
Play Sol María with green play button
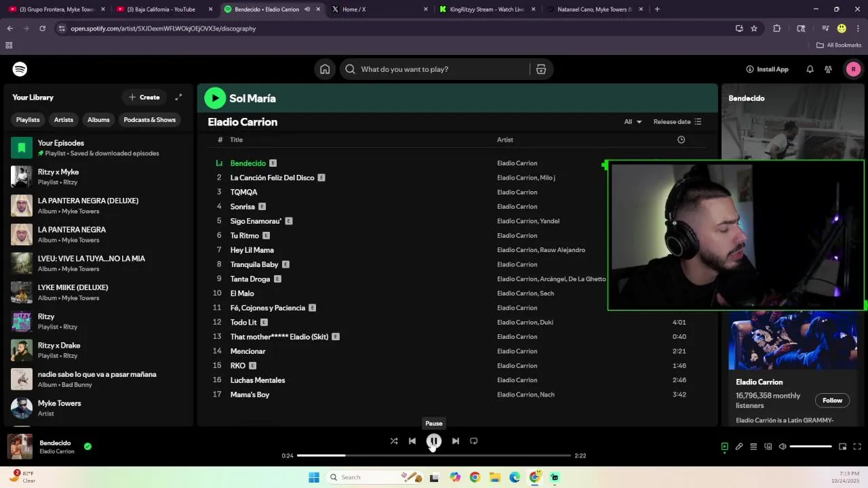(215, 98)
